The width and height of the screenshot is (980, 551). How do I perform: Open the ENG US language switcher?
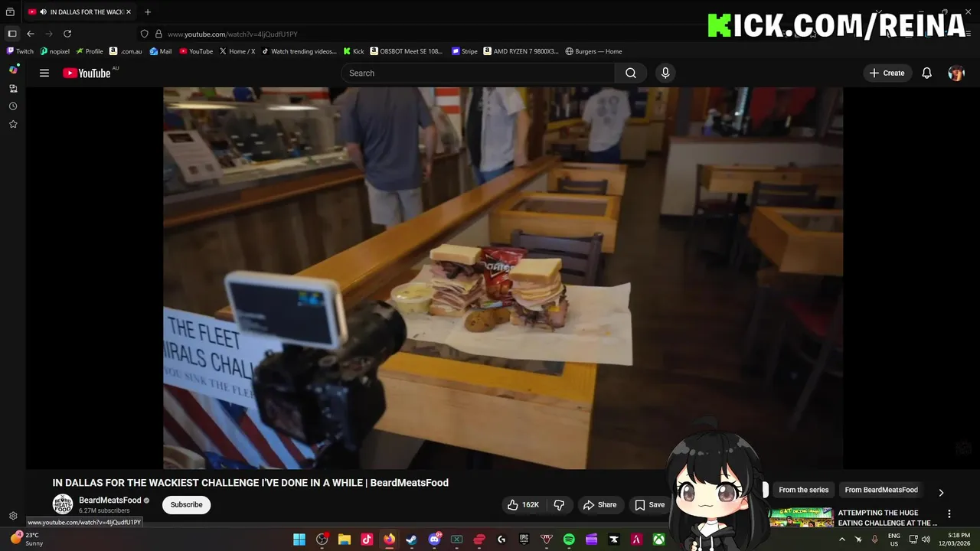pos(893,540)
